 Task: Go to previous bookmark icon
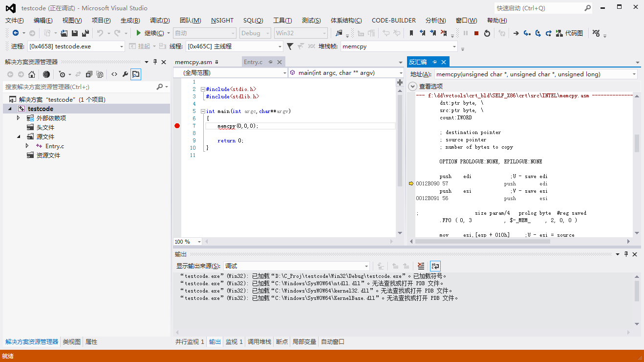pos(422,33)
